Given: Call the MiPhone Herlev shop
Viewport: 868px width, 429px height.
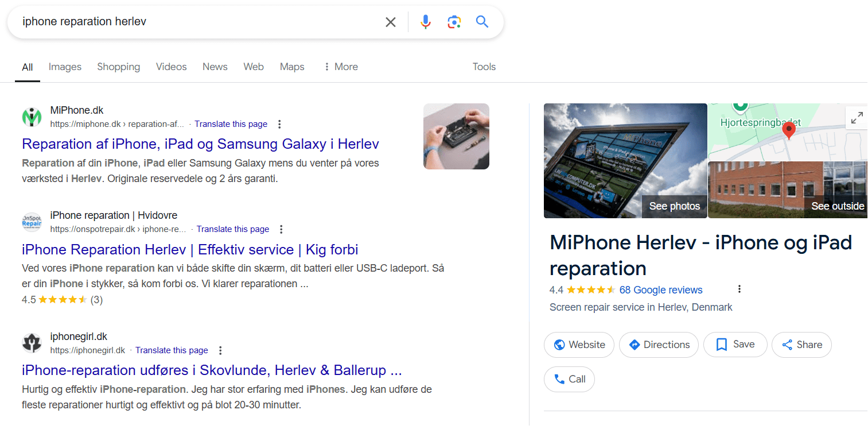Looking at the screenshot, I should click(x=569, y=379).
